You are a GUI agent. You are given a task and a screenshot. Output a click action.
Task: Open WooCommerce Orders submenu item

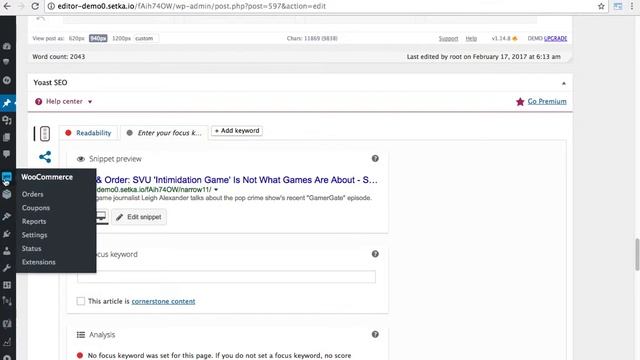[33, 194]
